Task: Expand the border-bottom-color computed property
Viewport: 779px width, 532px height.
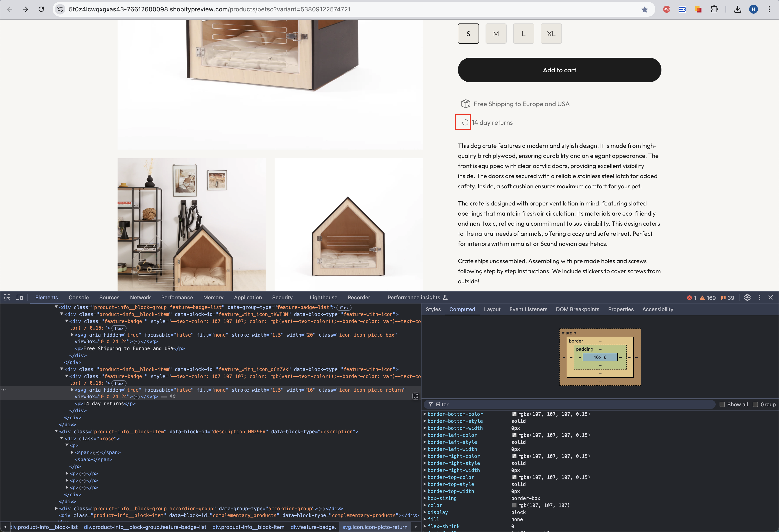Action: pyautogui.click(x=425, y=414)
